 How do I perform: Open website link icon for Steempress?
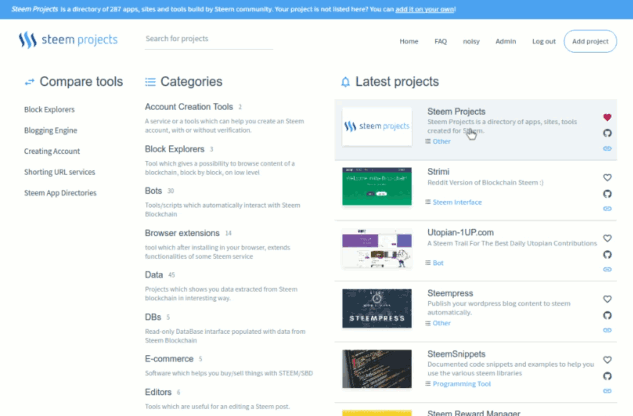(607, 330)
